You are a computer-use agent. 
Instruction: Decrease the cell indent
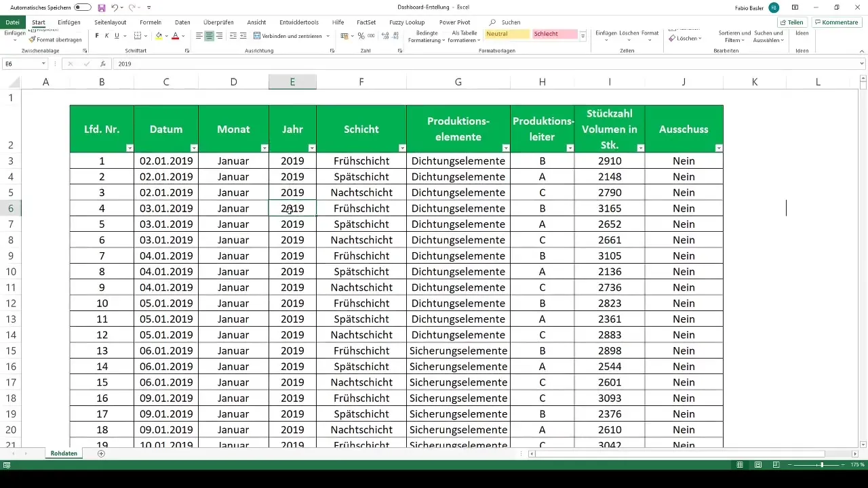click(x=233, y=36)
